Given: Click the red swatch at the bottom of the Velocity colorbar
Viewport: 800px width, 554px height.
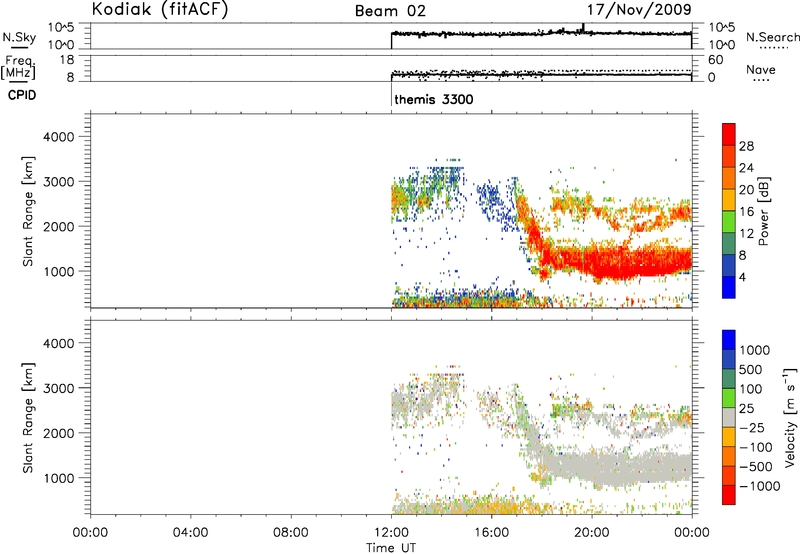Looking at the screenshot, I should coord(729,495).
